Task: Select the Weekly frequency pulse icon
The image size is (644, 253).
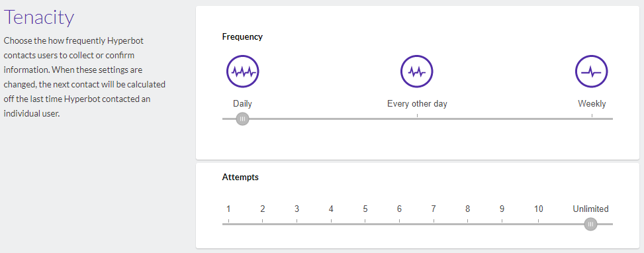Action: (x=592, y=72)
